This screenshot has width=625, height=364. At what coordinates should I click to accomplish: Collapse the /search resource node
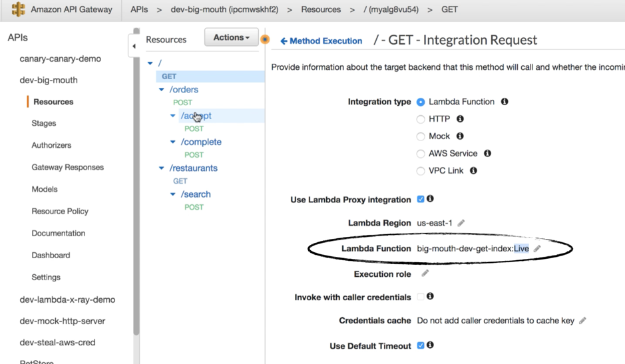tap(172, 194)
